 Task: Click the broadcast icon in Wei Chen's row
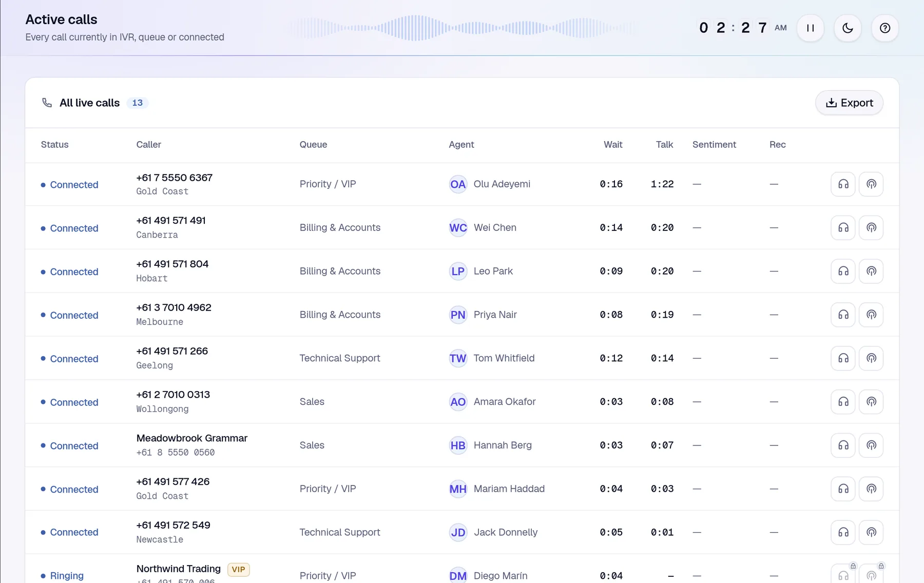tap(871, 227)
